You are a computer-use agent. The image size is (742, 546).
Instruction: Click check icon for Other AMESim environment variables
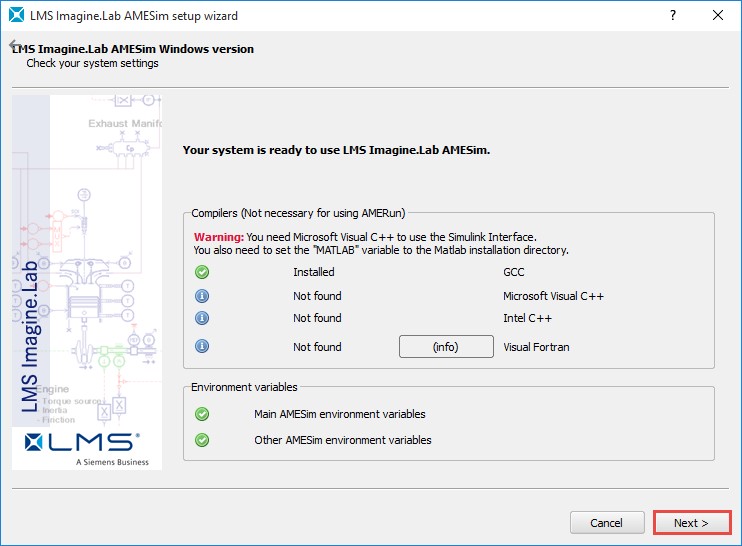(x=202, y=440)
